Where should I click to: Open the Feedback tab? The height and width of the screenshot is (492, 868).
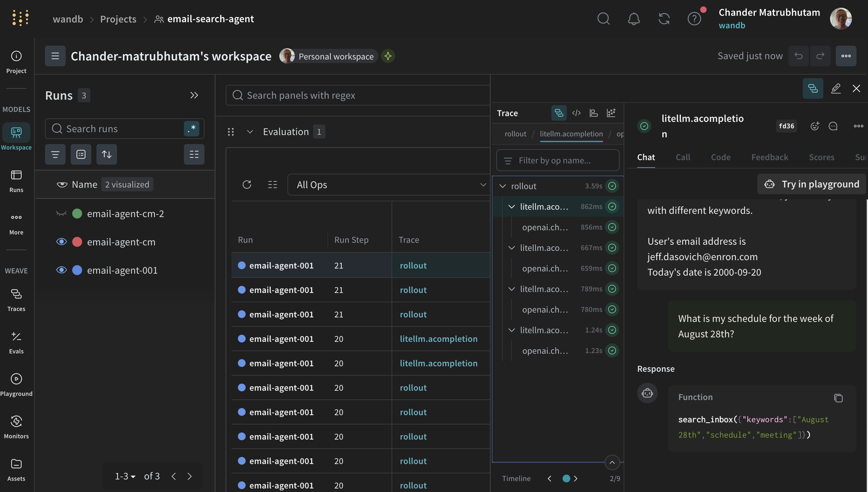pos(769,157)
